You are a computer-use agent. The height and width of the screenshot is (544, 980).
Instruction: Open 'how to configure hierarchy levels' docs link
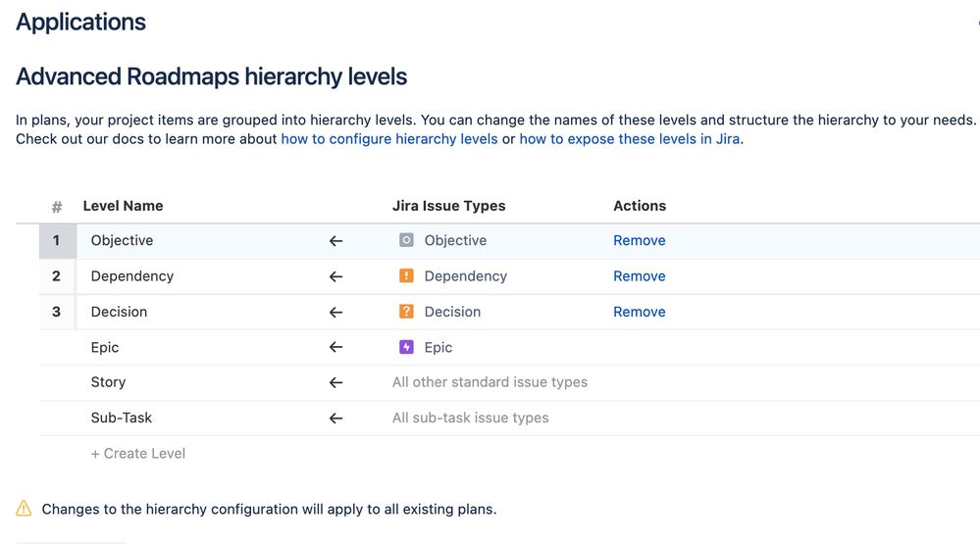pos(389,139)
